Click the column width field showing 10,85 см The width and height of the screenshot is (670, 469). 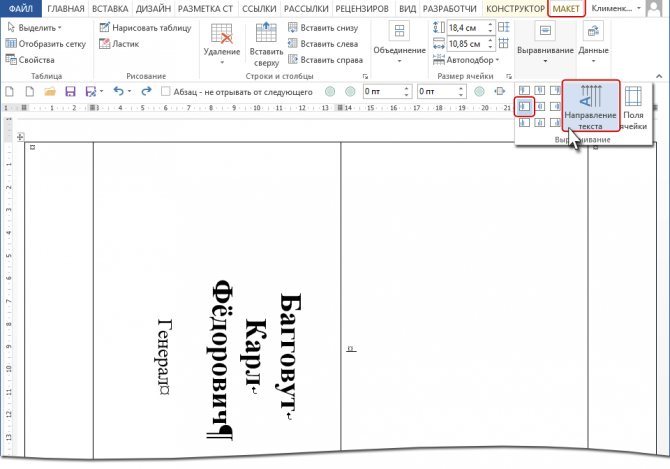[464, 44]
